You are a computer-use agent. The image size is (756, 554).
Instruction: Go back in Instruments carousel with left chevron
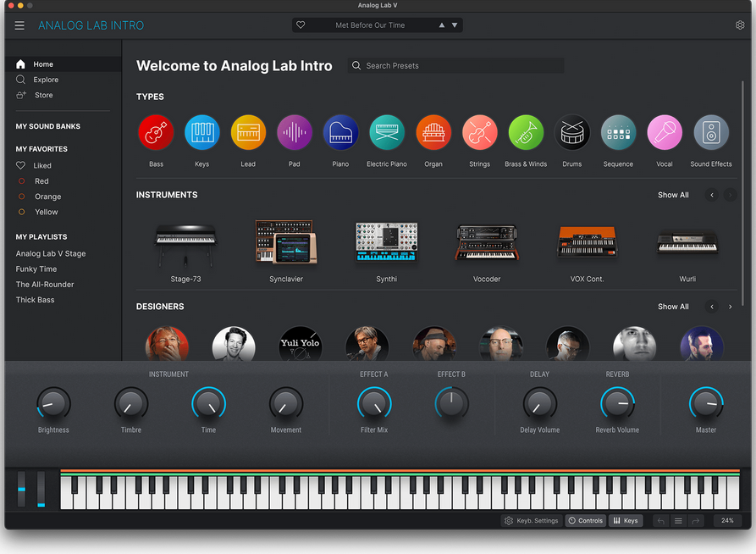[x=712, y=195]
